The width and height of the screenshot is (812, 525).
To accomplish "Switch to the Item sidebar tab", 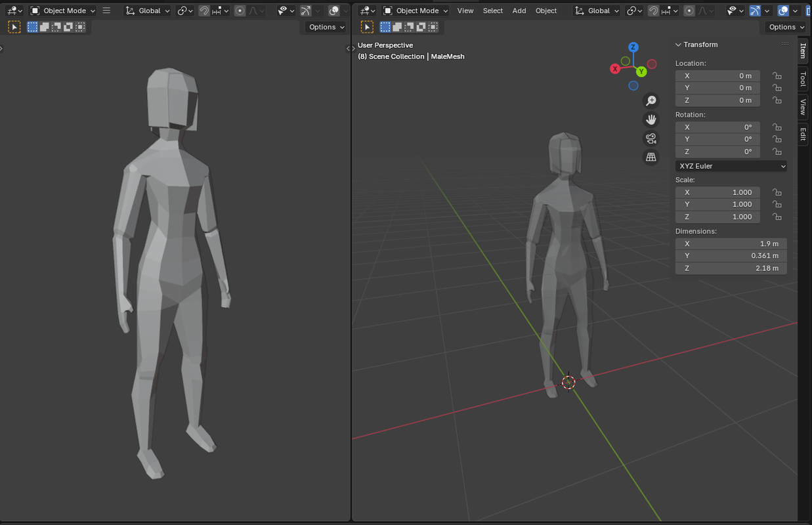I will tap(803, 51).
